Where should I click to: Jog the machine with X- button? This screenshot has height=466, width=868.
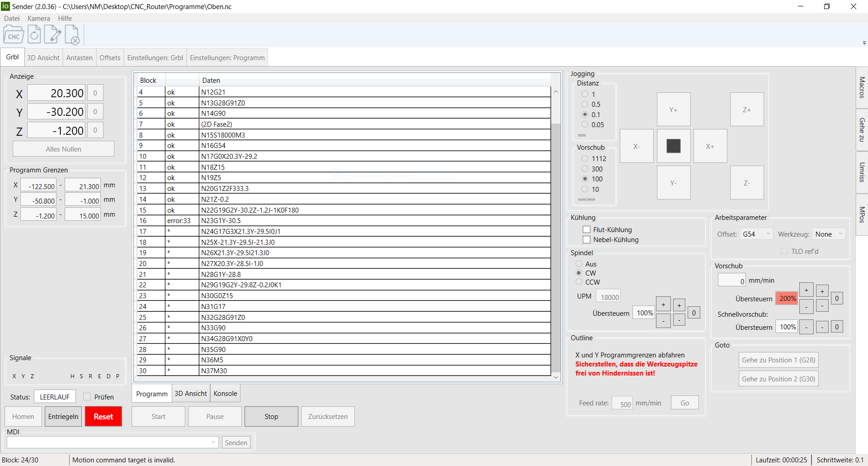click(x=636, y=146)
